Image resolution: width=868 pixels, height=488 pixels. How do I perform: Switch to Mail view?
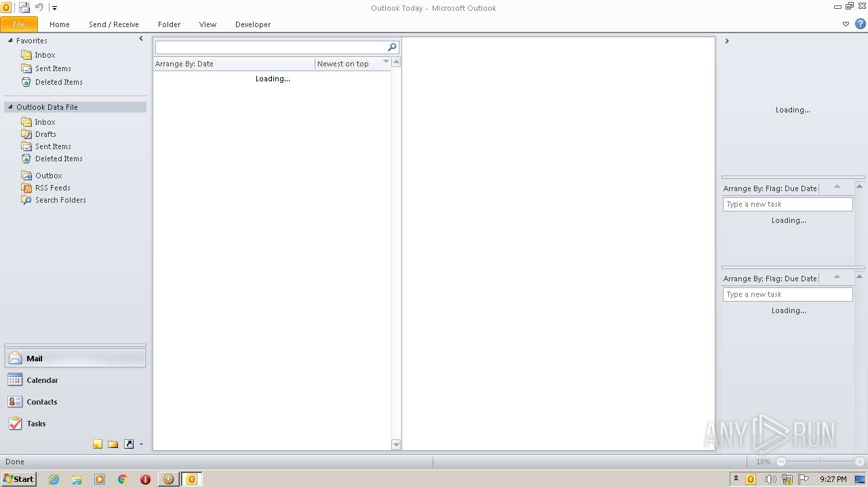point(75,359)
